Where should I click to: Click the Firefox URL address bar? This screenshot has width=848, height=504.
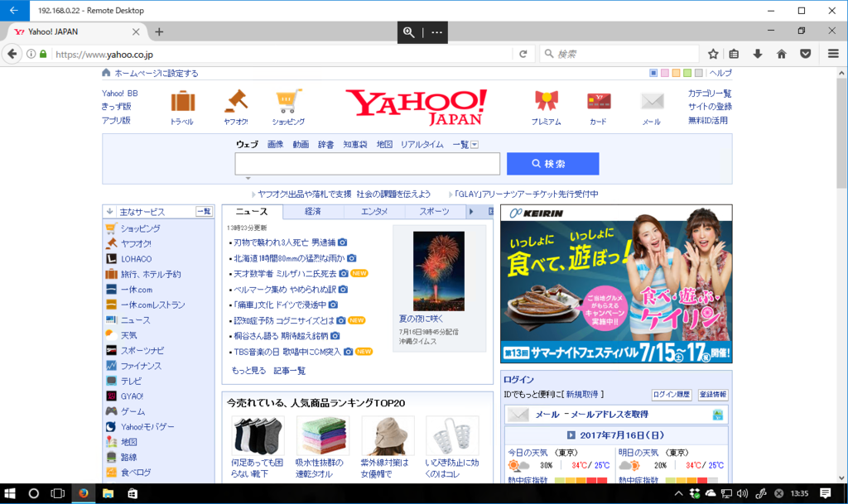(x=282, y=54)
